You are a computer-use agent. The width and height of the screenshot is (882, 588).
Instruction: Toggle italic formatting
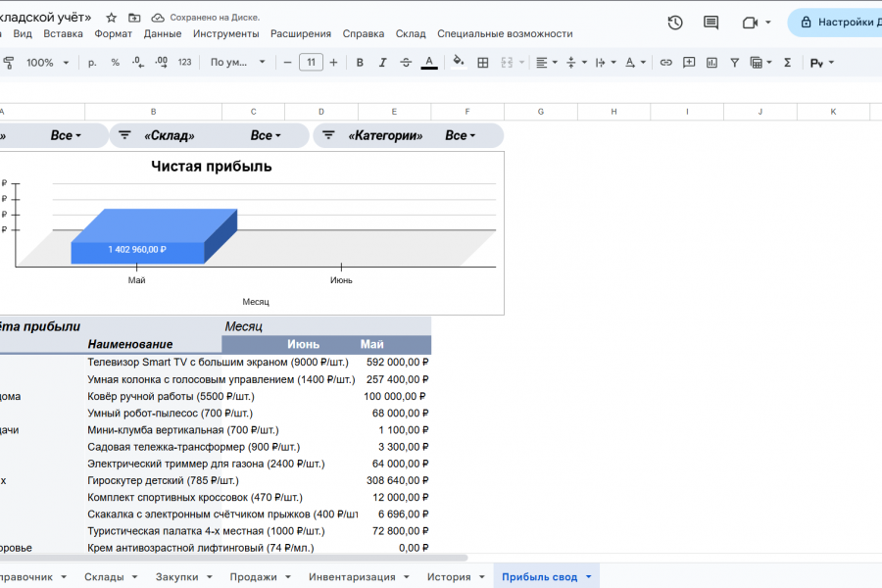[382, 63]
